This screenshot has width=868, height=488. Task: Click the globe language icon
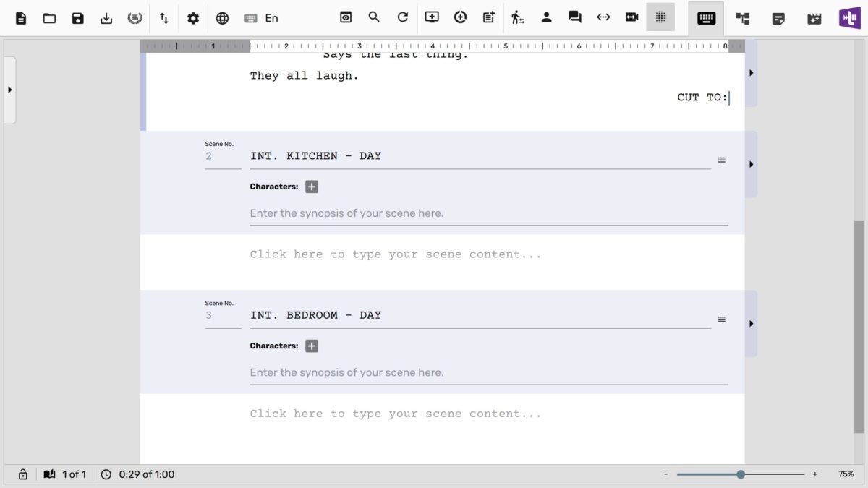coord(222,18)
